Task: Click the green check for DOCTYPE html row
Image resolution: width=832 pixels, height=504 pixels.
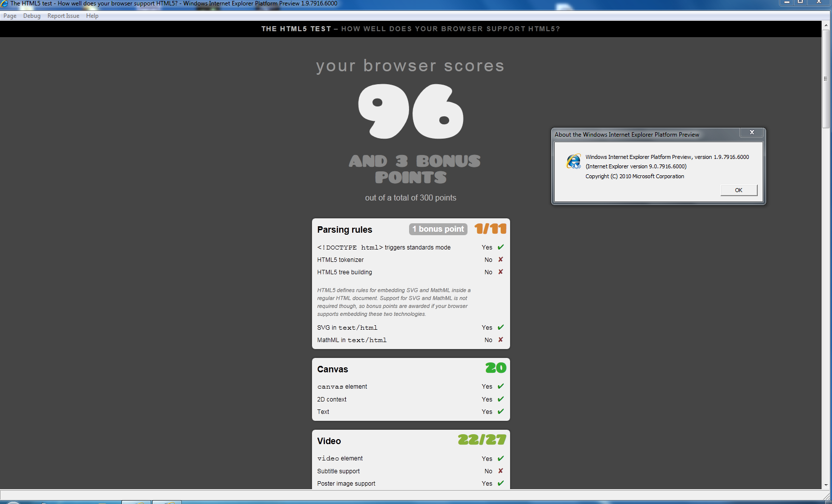Action: click(501, 247)
